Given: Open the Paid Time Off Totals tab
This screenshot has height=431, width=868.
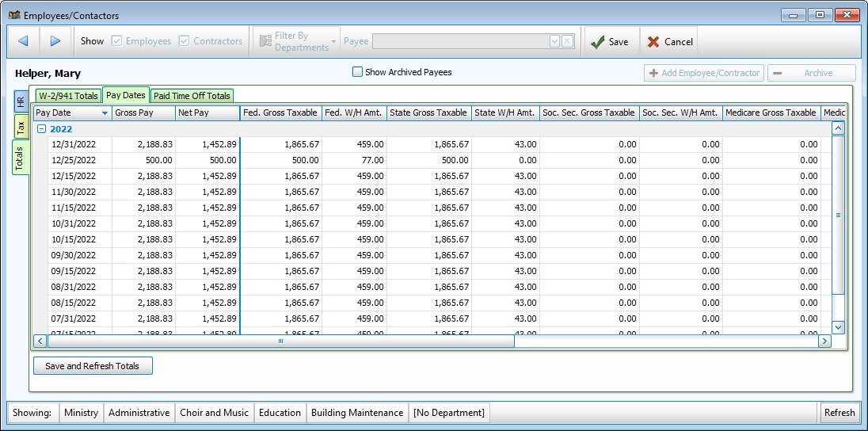Looking at the screenshot, I should pos(192,96).
